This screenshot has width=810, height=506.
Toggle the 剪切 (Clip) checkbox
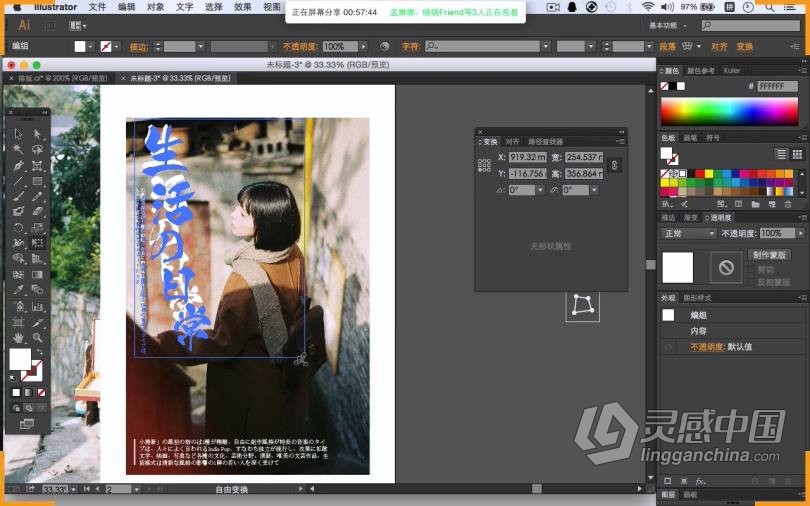(x=752, y=269)
